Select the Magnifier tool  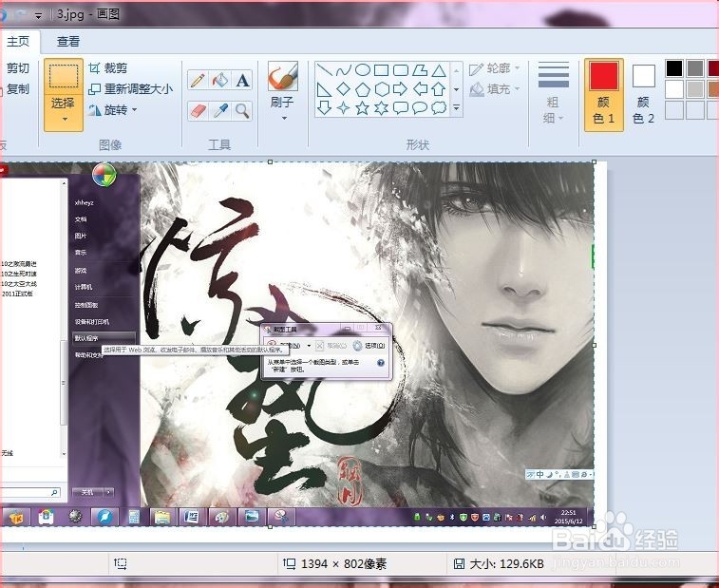pos(242,111)
